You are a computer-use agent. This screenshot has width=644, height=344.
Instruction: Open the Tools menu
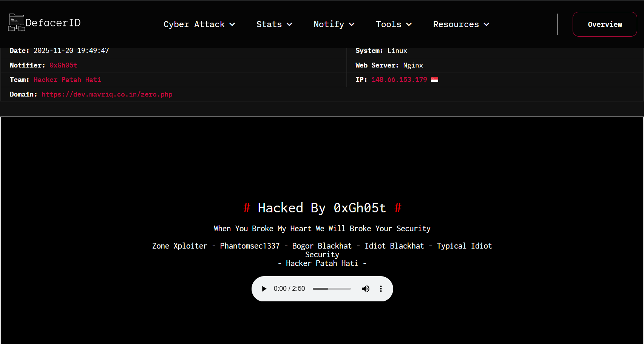(388, 25)
